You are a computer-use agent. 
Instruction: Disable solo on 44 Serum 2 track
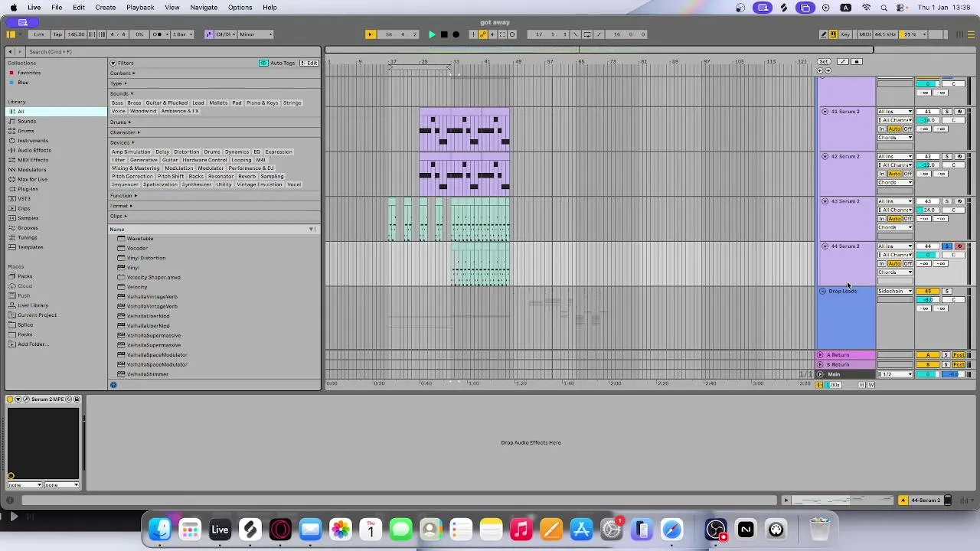[x=947, y=246]
